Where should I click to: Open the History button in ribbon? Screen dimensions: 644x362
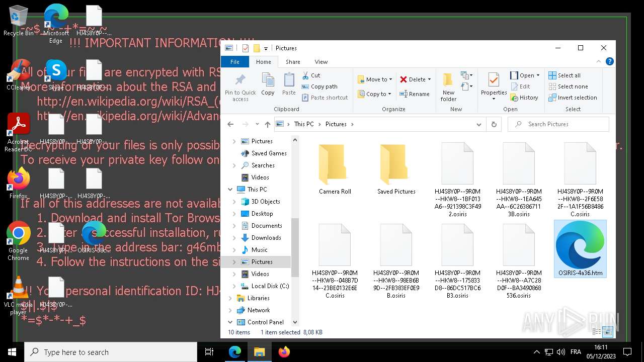point(524,98)
